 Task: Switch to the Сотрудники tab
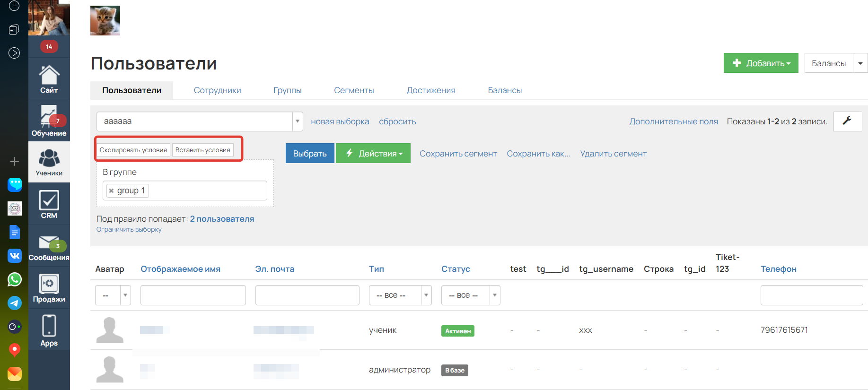click(x=217, y=90)
